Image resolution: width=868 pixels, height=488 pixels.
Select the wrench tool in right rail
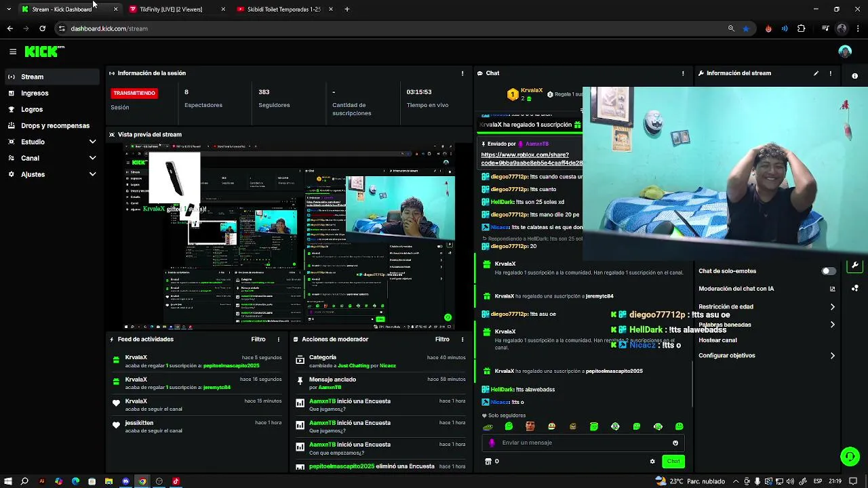tap(854, 265)
